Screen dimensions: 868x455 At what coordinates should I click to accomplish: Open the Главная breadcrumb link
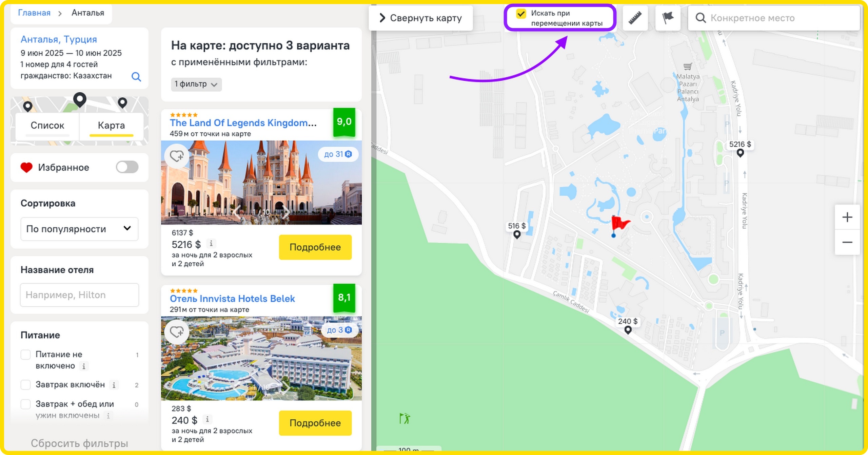pyautogui.click(x=34, y=13)
